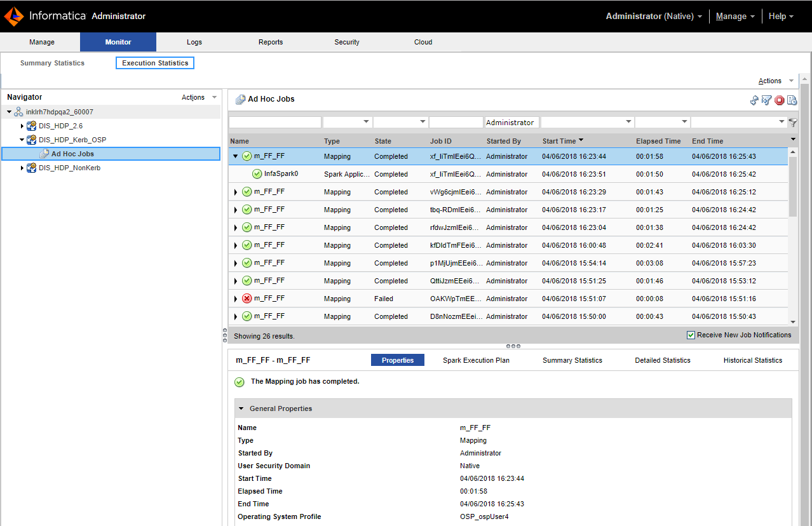View the job's Summary Statistics tab

tap(572, 360)
